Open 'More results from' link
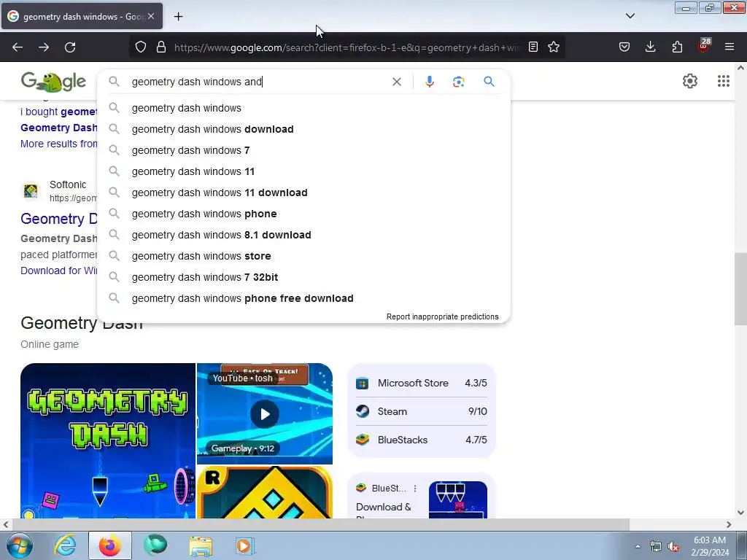The image size is (747, 560). [x=58, y=144]
